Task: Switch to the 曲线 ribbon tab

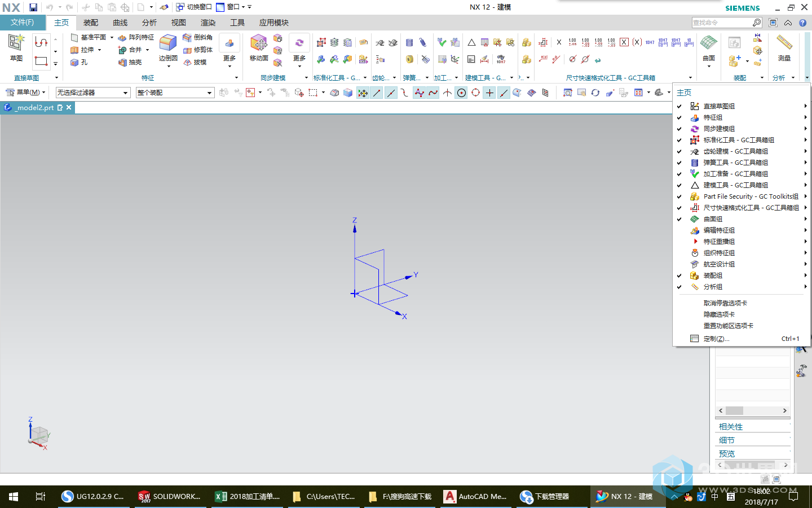Action: click(120, 23)
